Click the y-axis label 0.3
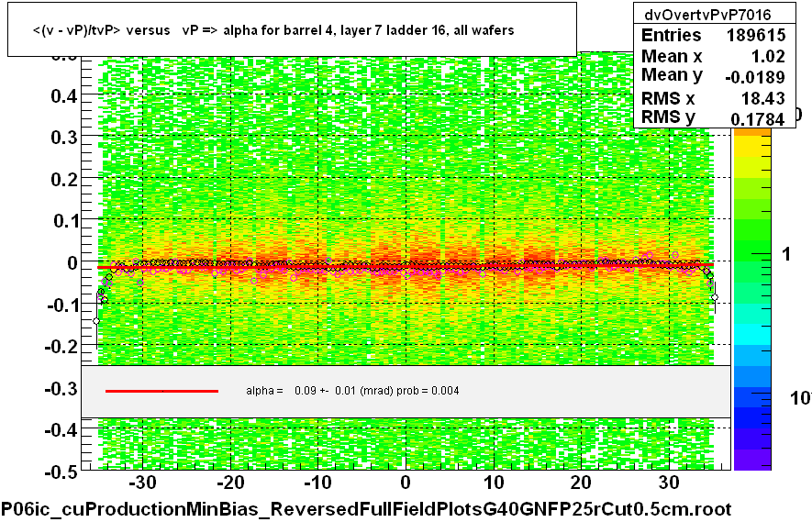Image resolution: width=812 pixels, height=522 pixels. 63,138
